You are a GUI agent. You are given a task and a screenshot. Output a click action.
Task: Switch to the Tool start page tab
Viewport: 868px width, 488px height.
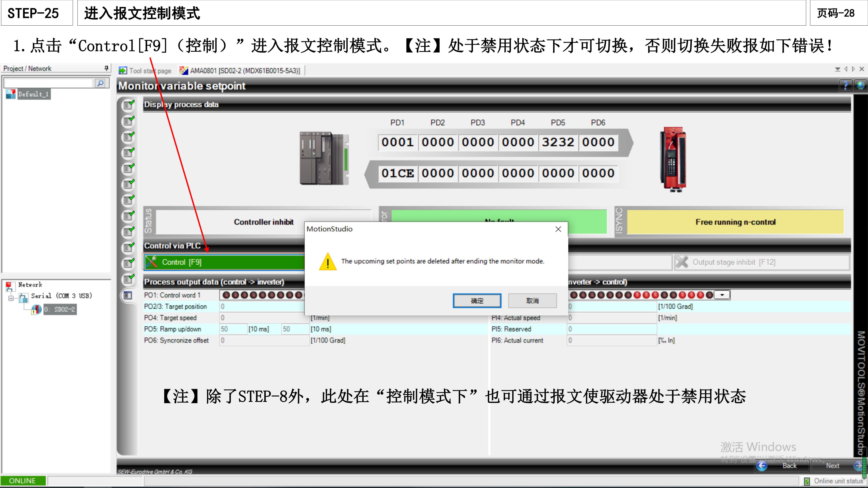click(145, 71)
